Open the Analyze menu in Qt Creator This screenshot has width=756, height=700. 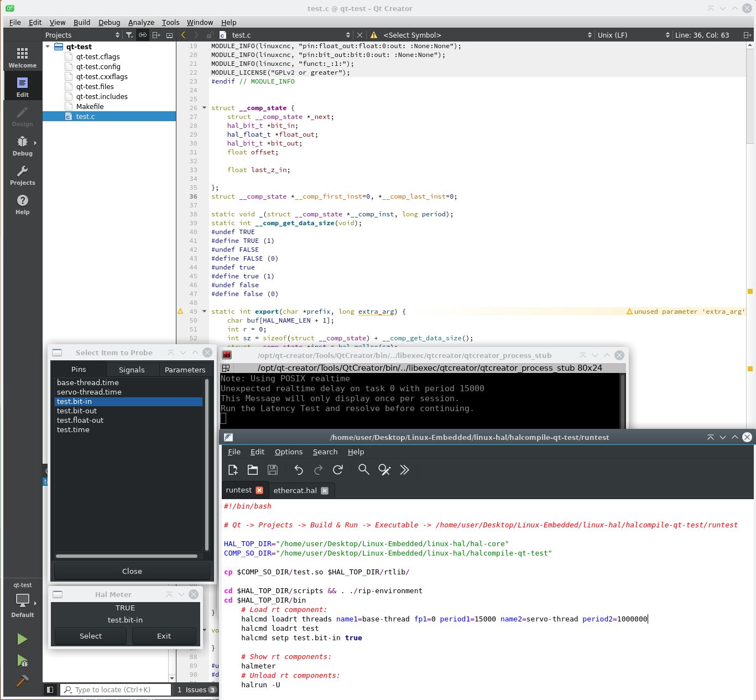pyautogui.click(x=141, y=22)
